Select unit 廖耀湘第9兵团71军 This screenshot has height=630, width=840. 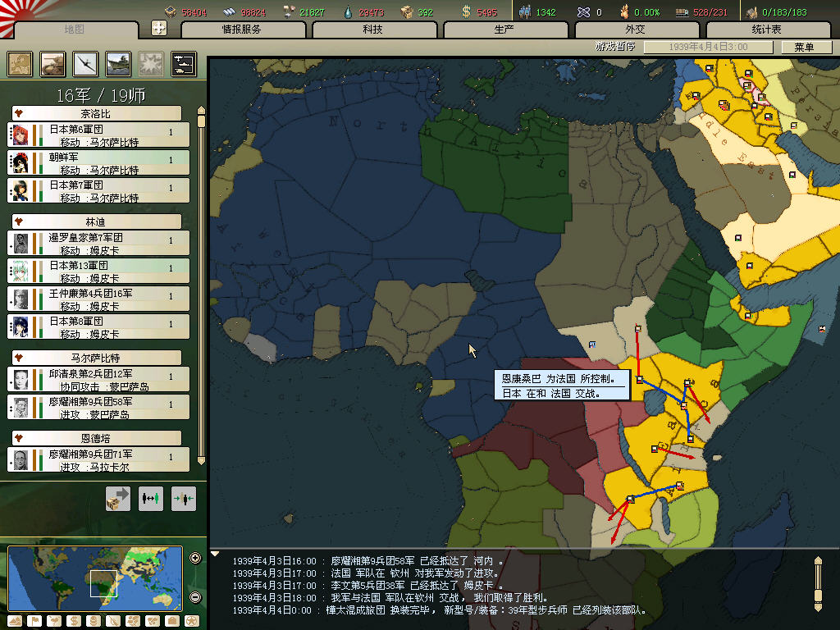[98, 459]
